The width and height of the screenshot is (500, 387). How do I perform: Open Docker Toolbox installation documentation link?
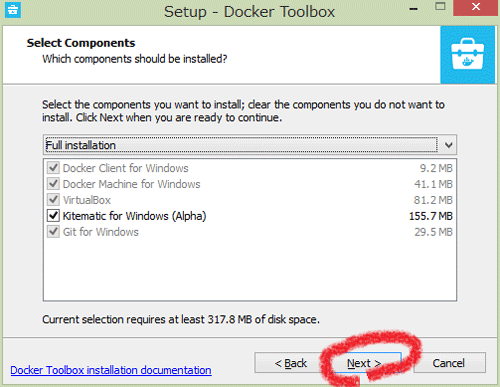pos(111,370)
